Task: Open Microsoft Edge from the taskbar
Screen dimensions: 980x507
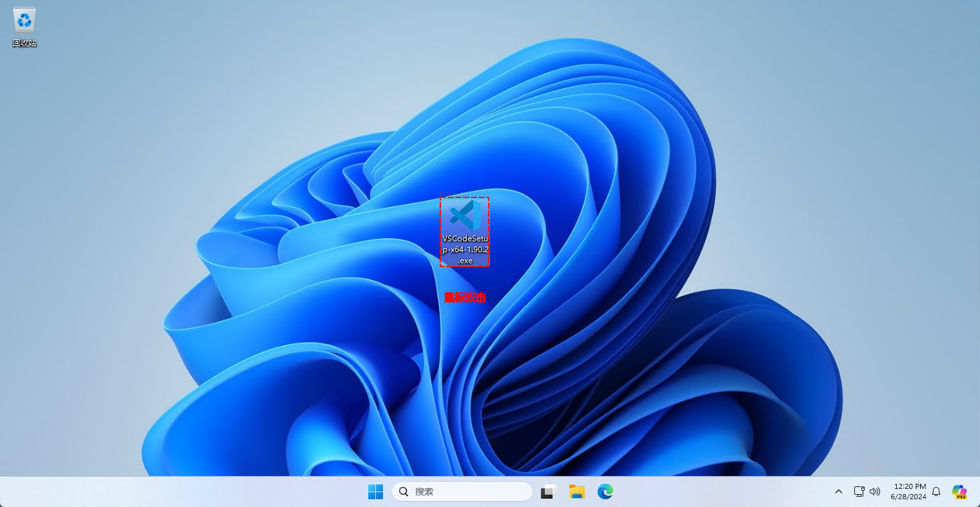Action: (x=605, y=492)
